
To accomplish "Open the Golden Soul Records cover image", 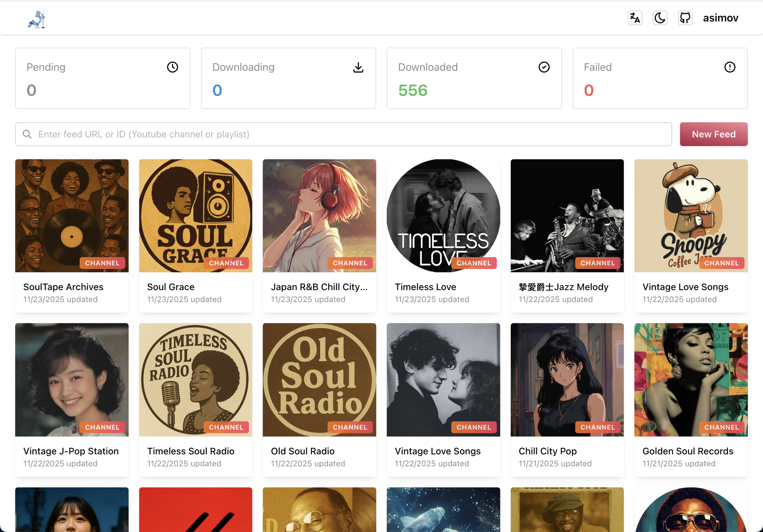I will pyautogui.click(x=691, y=380).
